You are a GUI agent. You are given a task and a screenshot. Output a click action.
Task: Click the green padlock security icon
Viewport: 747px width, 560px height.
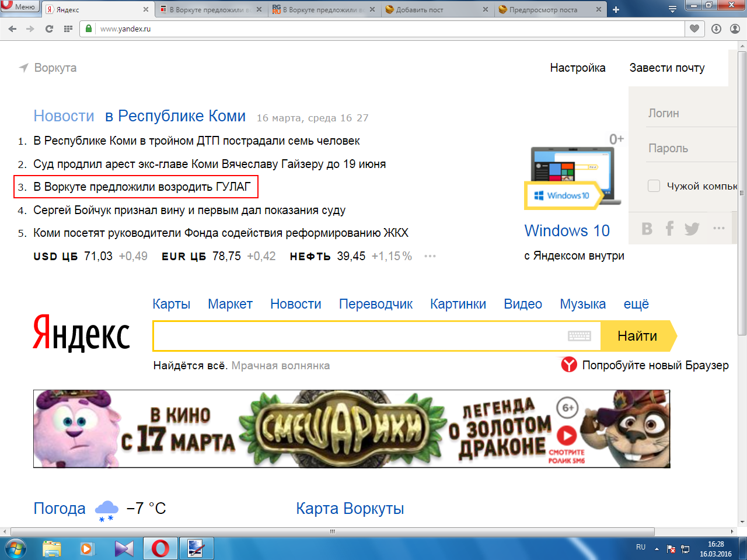[89, 29]
